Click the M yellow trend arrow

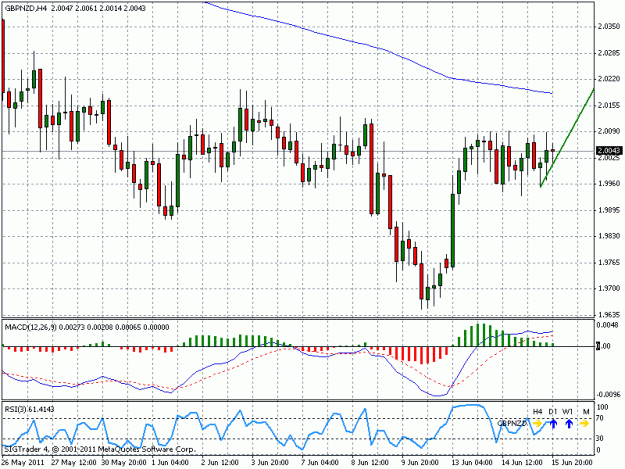point(584,423)
